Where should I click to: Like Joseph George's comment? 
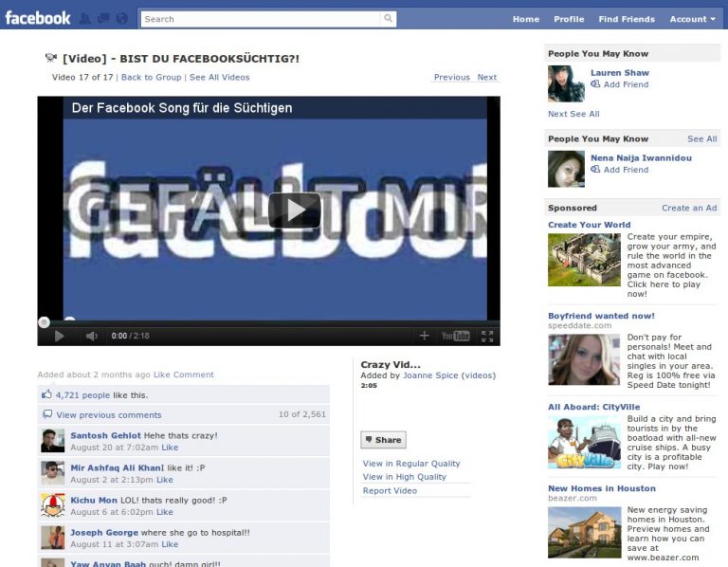click(x=170, y=544)
